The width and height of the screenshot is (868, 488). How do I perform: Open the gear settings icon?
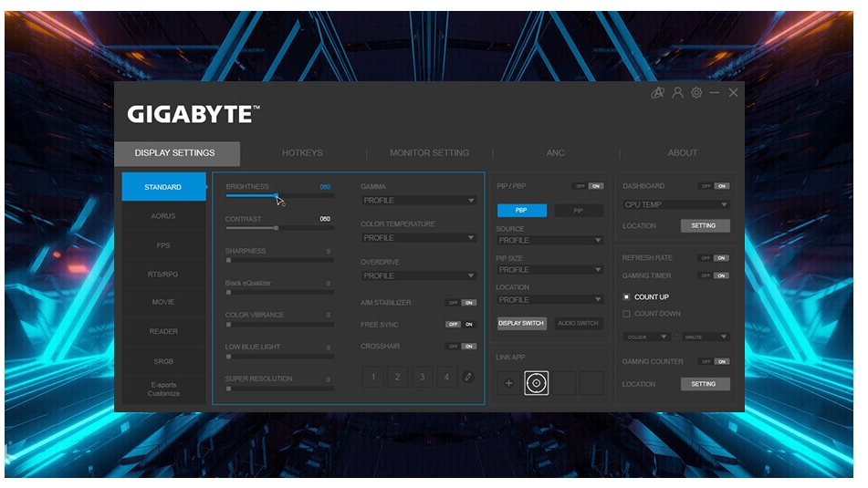pos(696,93)
